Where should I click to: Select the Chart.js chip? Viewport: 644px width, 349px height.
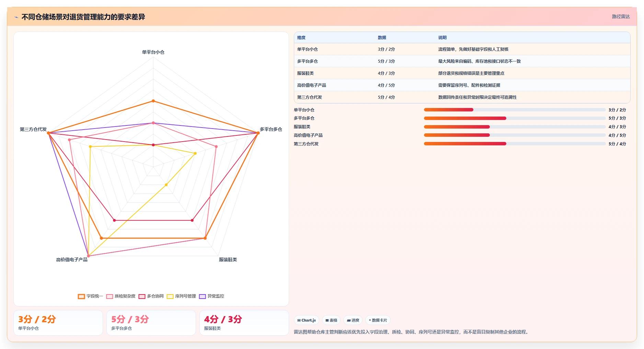point(307,320)
